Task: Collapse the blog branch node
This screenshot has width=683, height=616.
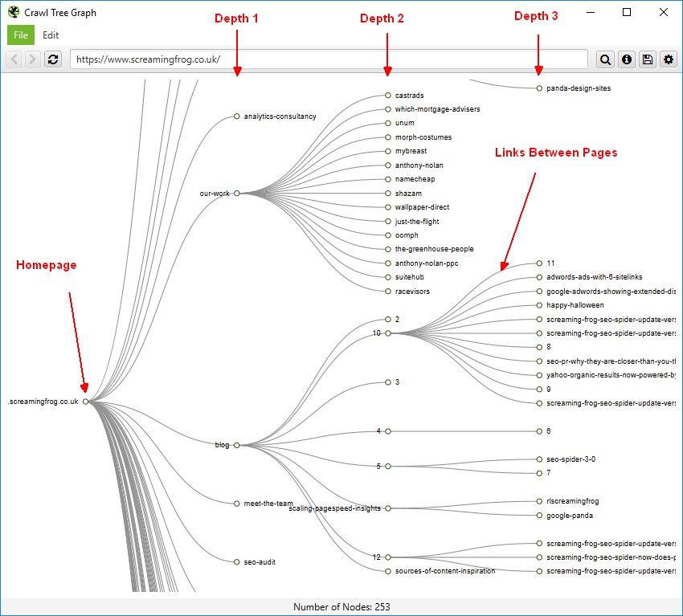Action: click(238, 444)
